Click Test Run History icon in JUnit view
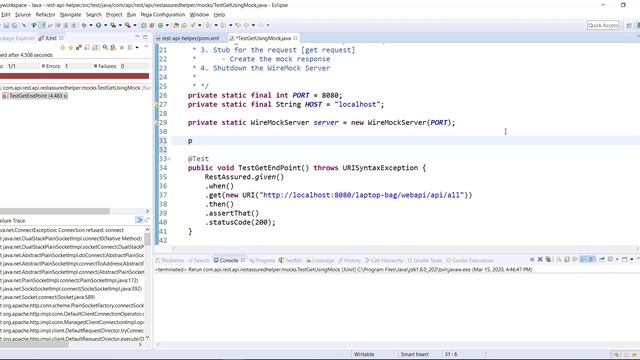640x360 pixels. point(130,48)
